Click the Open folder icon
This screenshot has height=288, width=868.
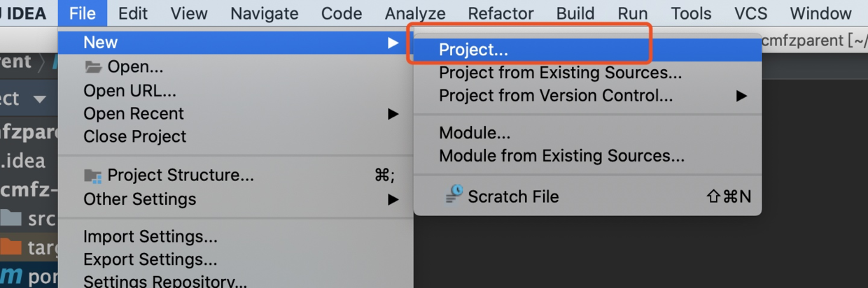(x=92, y=67)
